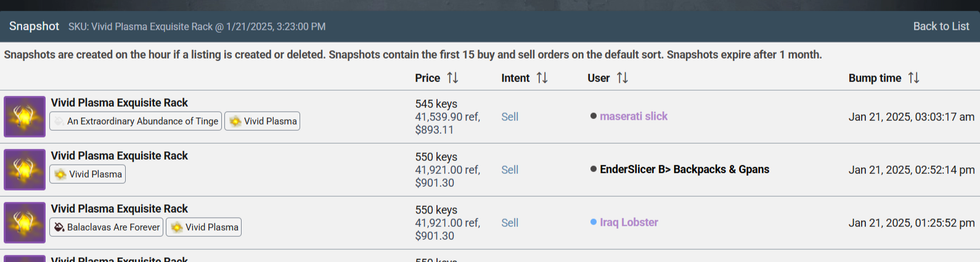The image size is (980, 262).
Task: Open first Vivid Plasma Exquisite Rack item image
Action: 25,117
